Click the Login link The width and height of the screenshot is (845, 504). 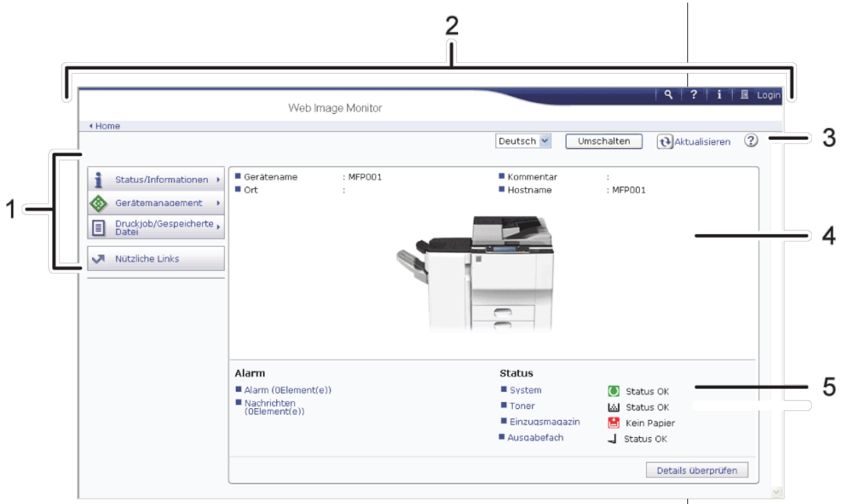click(769, 95)
